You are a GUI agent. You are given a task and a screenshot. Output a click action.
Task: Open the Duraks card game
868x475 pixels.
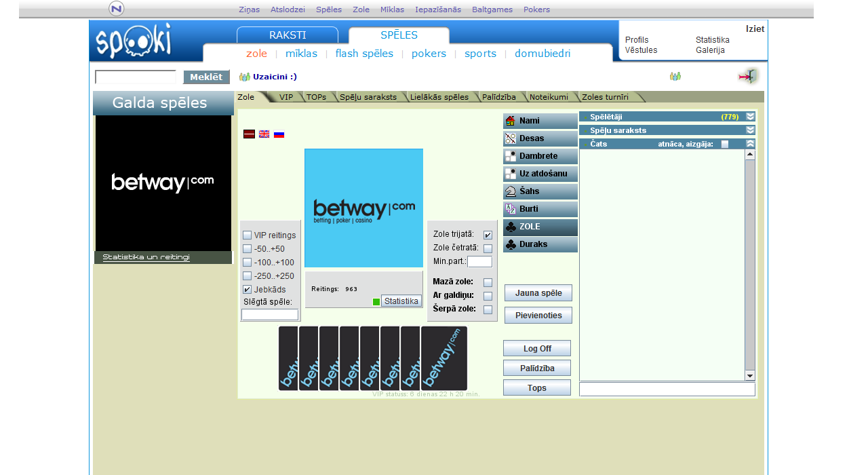click(x=540, y=244)
